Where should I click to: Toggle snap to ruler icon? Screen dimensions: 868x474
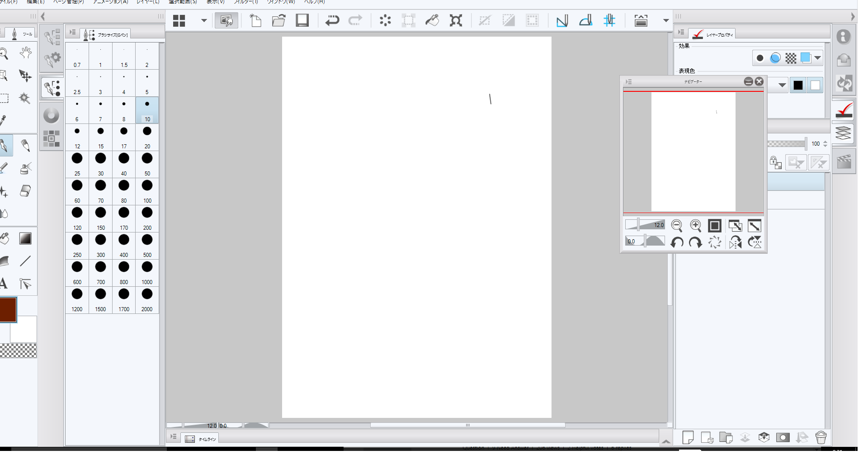[562, 20]
